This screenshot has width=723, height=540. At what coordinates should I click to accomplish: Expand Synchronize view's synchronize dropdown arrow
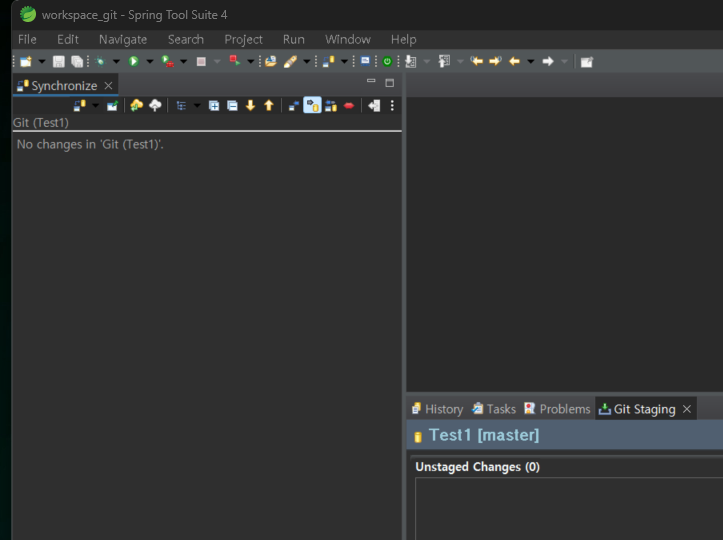click(95, 106)
